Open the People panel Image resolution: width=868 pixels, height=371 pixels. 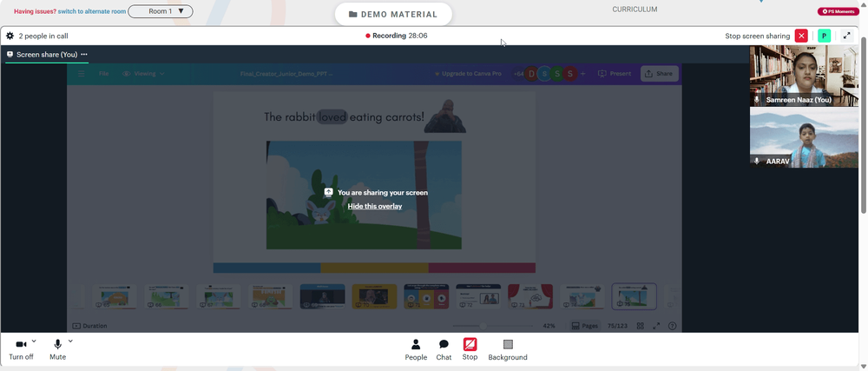(416, 350)
